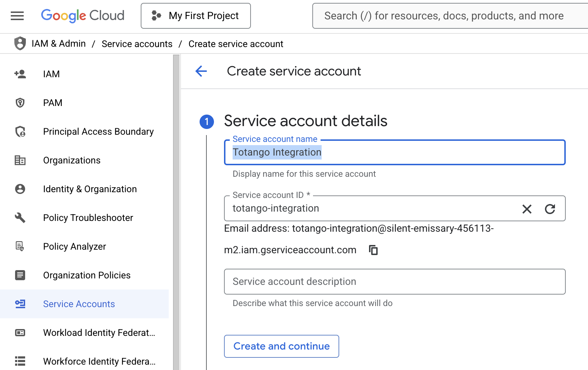The width and height of the screenshot is (588, 370).
Task: Open the hamburger navigation menu
Action: click(x=17, y=16)
